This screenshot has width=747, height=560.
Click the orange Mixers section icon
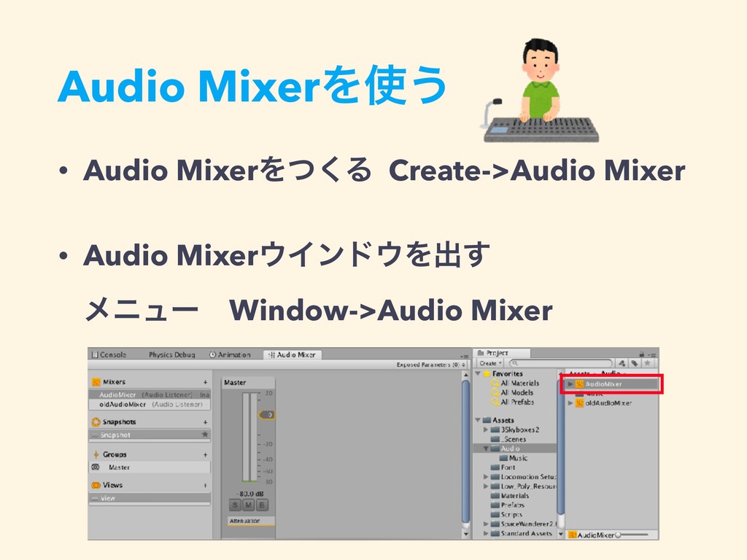(96, 382)
